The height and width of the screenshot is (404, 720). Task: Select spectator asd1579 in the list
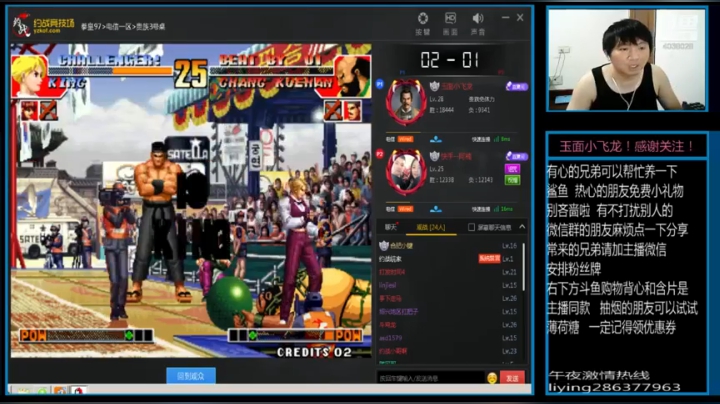coord(448,338)
